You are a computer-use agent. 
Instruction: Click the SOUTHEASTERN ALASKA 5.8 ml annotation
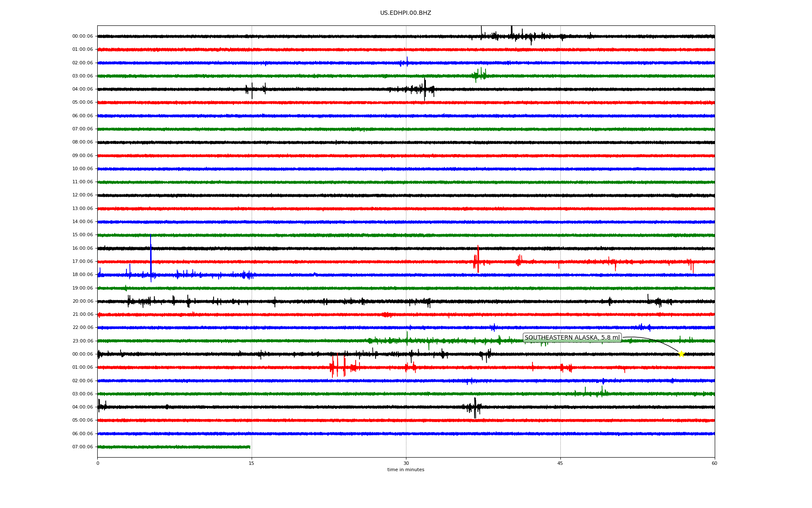coord(572,338)
